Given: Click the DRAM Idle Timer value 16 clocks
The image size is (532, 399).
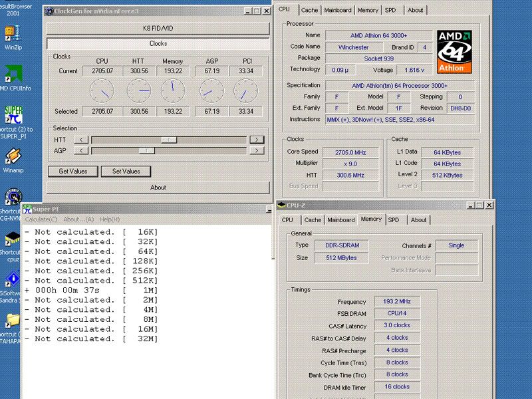Looking at the screenshot, I should click(x=397, y=386).
